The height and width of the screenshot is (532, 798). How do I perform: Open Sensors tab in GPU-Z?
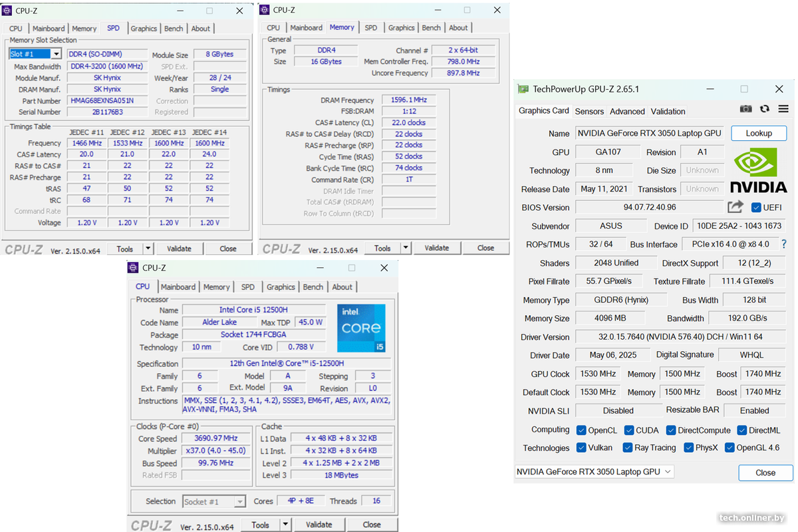589,111
